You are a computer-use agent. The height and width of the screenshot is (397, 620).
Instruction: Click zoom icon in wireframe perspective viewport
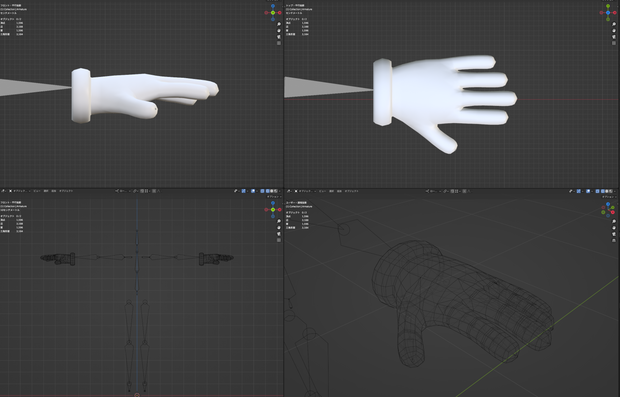[614, 221]
